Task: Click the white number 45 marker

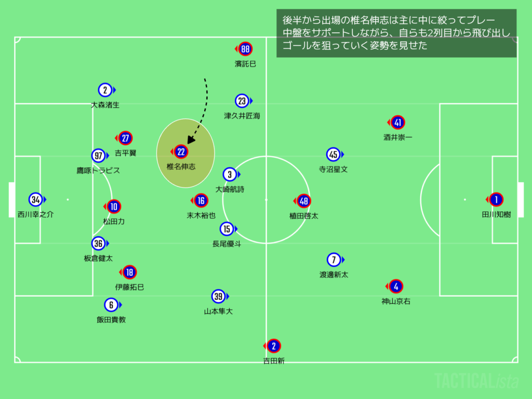Action: click(x=334, y=154)
